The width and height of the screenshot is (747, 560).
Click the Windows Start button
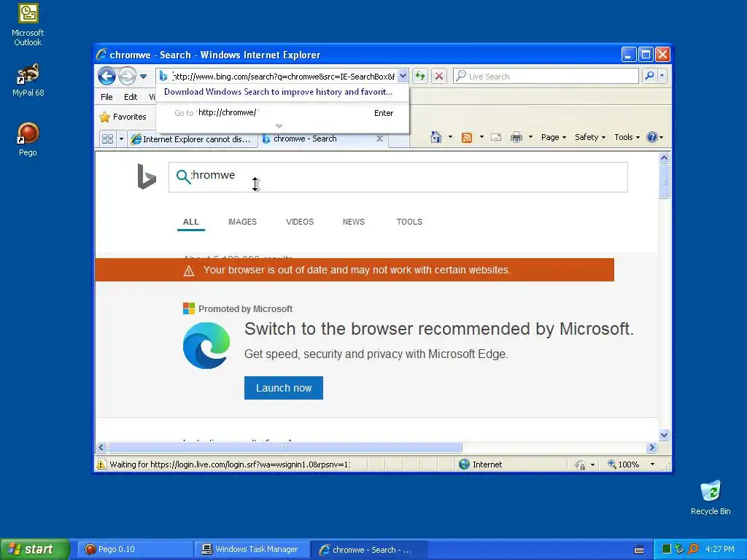(34, 549)
